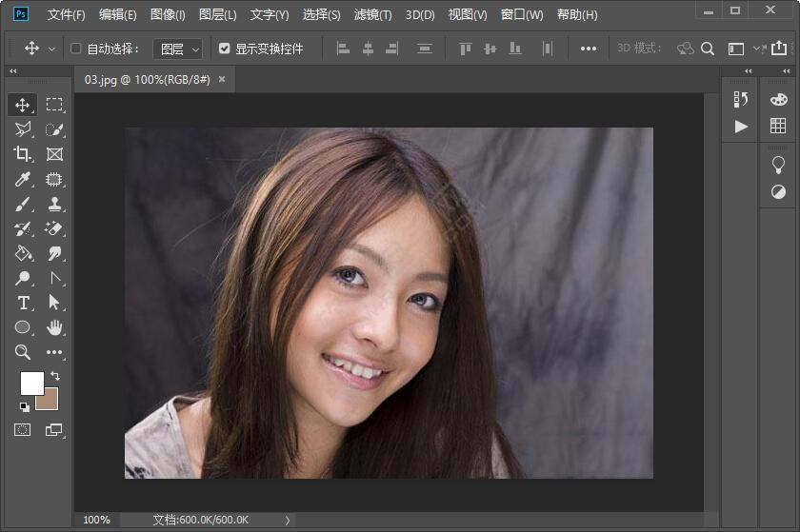
Task: Open the 图像(I) menu
Action: click(x=169, y=15)
